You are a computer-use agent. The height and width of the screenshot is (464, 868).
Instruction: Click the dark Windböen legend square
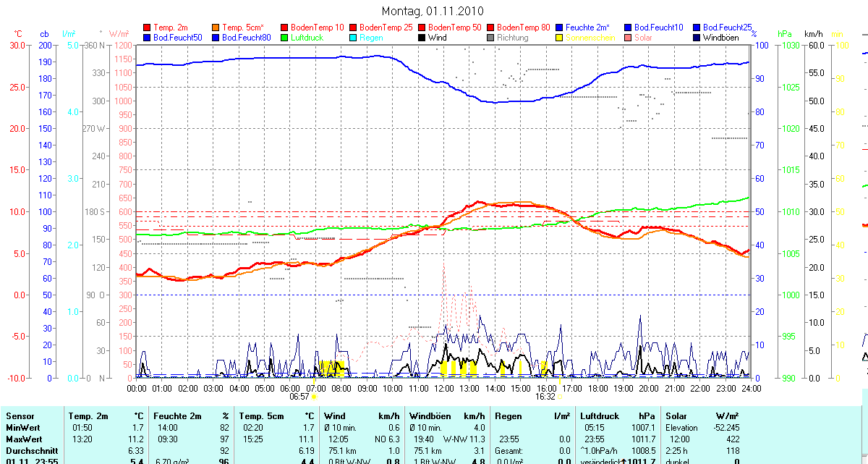point(697,37)
